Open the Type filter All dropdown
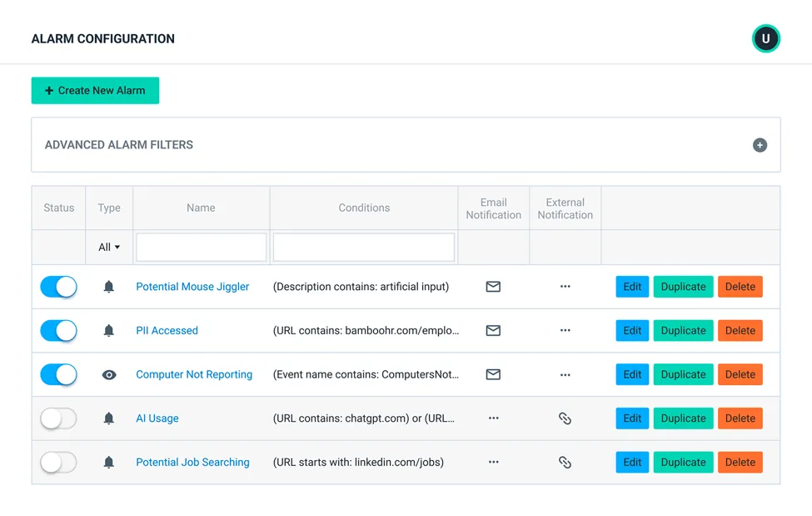Image resolution: width=812 pixels, height=516 pixels. click(x=109, y=248)
